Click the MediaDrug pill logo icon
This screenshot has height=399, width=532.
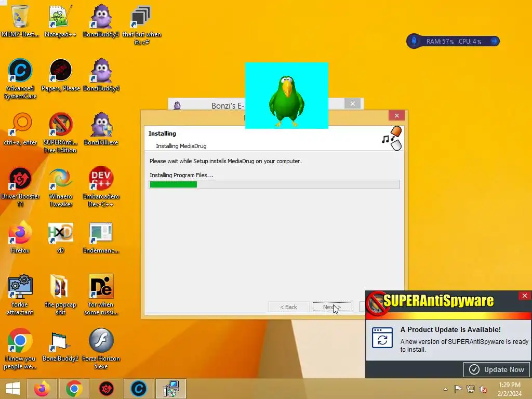392,138
